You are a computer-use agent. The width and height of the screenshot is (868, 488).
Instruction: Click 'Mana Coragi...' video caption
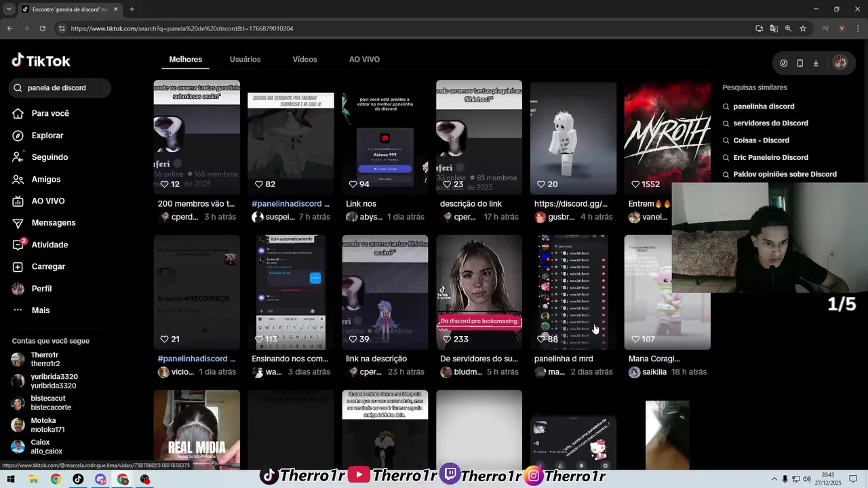pos(654,359)
